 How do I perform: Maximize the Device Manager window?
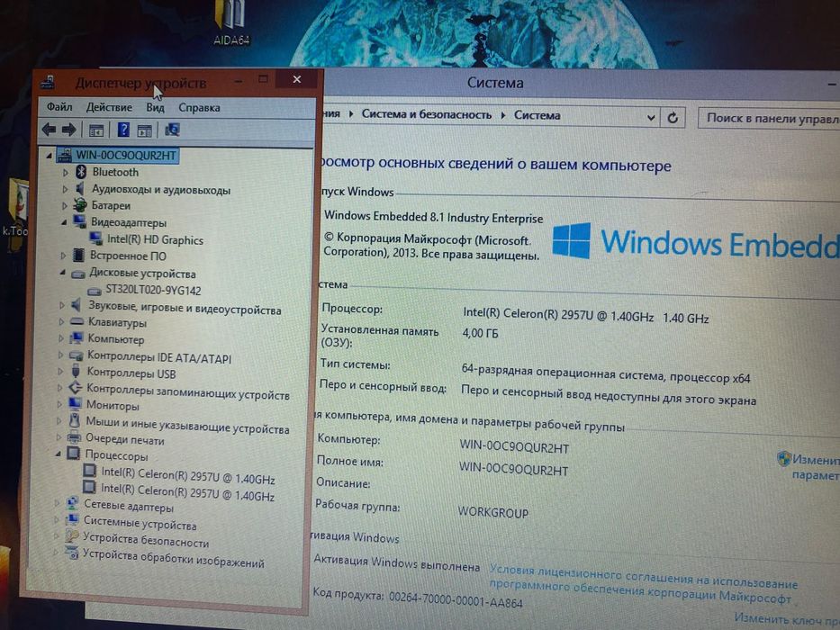263,79
